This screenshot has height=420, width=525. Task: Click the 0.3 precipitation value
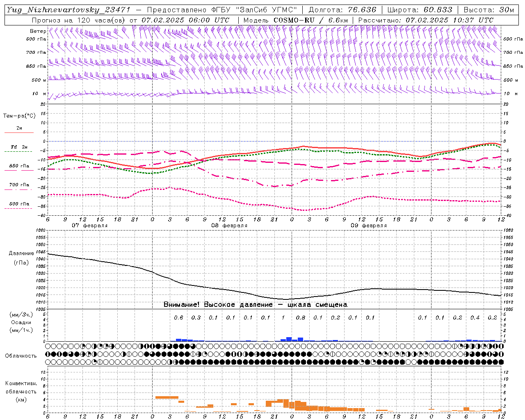(x=196, y=317)
